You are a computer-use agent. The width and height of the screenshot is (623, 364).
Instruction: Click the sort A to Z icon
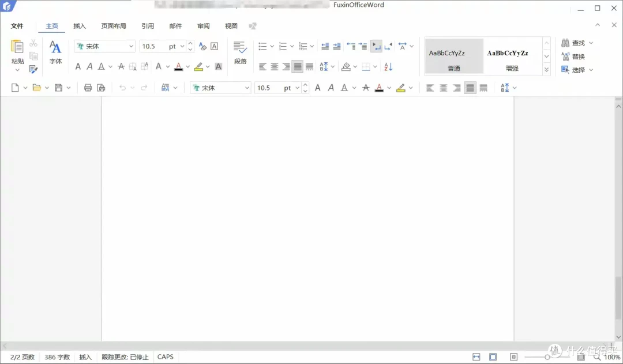(388, 67)
